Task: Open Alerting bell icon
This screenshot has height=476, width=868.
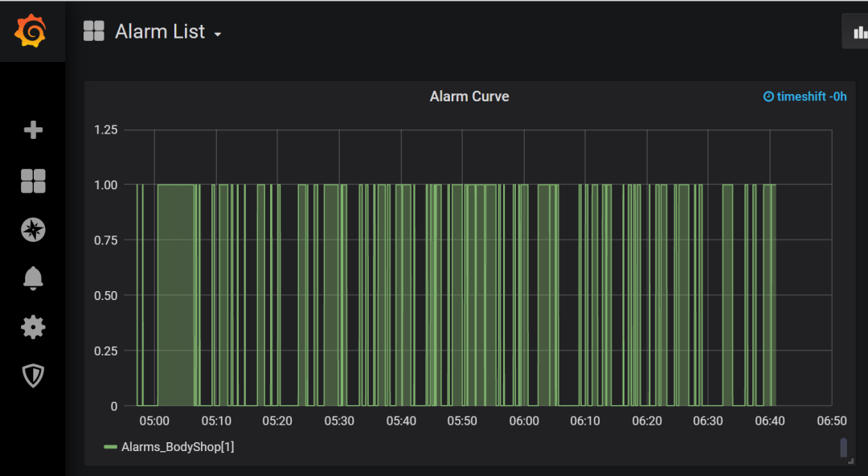Action: click(x=33, y=278)
